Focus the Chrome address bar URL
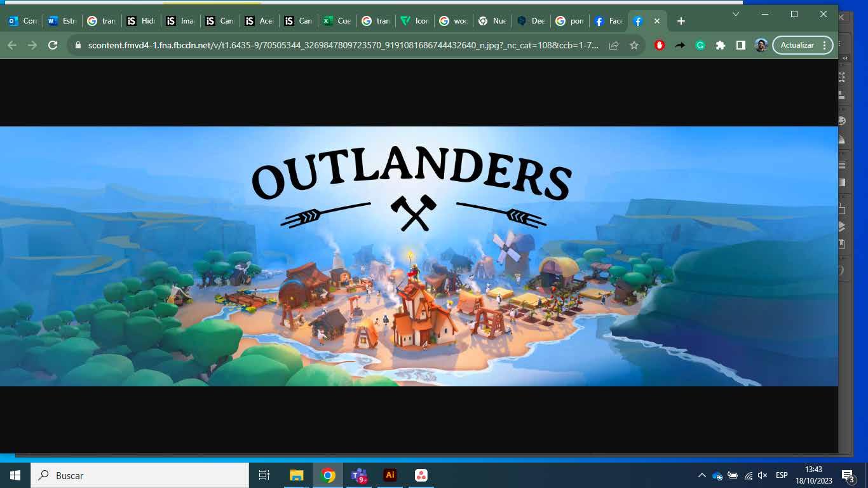The image size is (868, 488). (x=343, y=45)
